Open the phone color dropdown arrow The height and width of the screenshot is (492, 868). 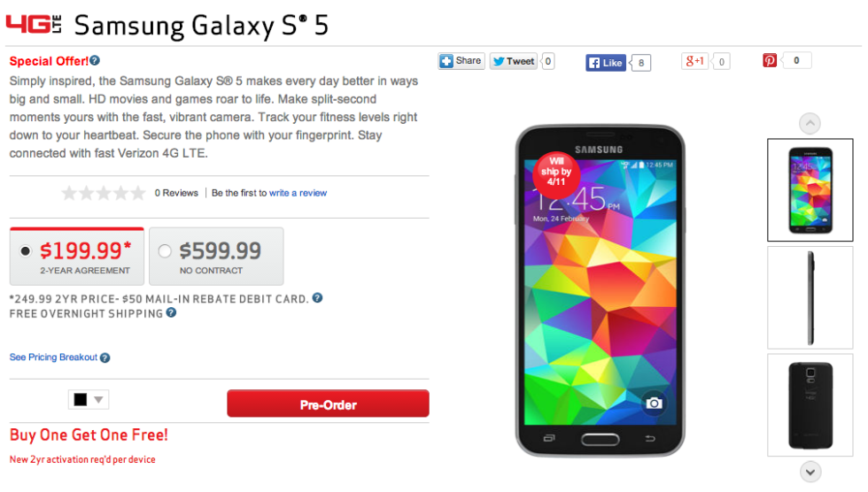(99, 400)
